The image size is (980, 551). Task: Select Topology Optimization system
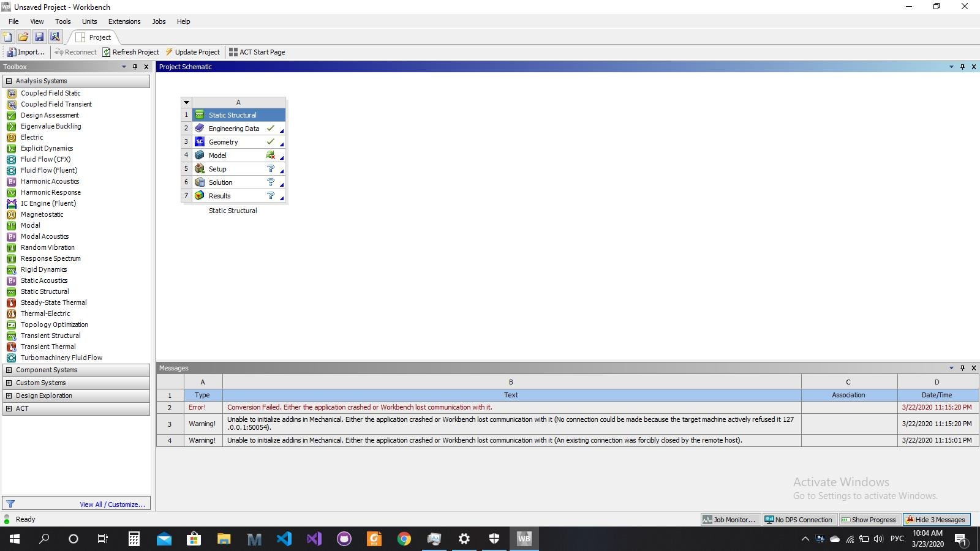pos(54,324)
